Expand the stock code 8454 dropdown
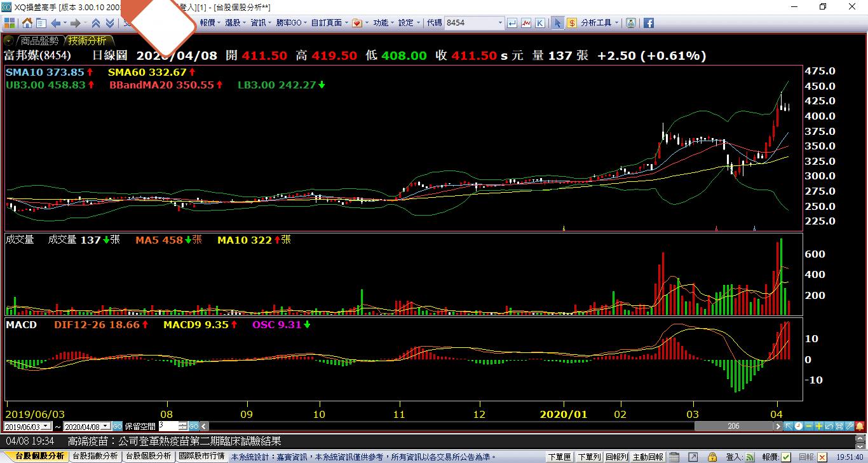868x463 pixels. (x=501, y=23)
